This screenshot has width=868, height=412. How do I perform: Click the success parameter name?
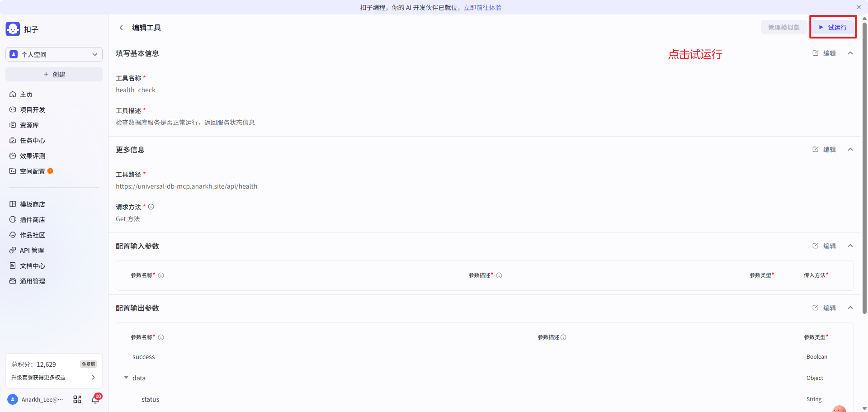(x=144, y=357)
